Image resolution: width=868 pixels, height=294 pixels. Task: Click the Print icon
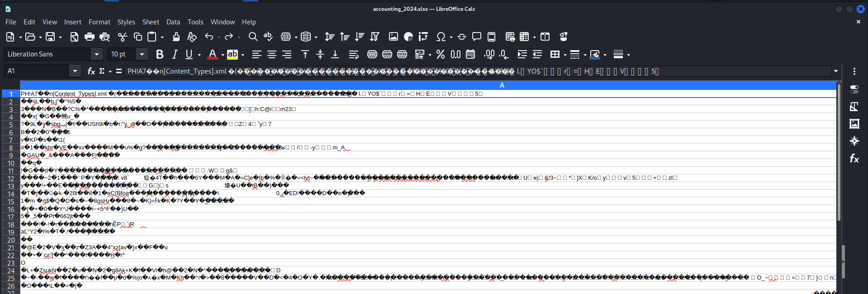pos(90,37)
